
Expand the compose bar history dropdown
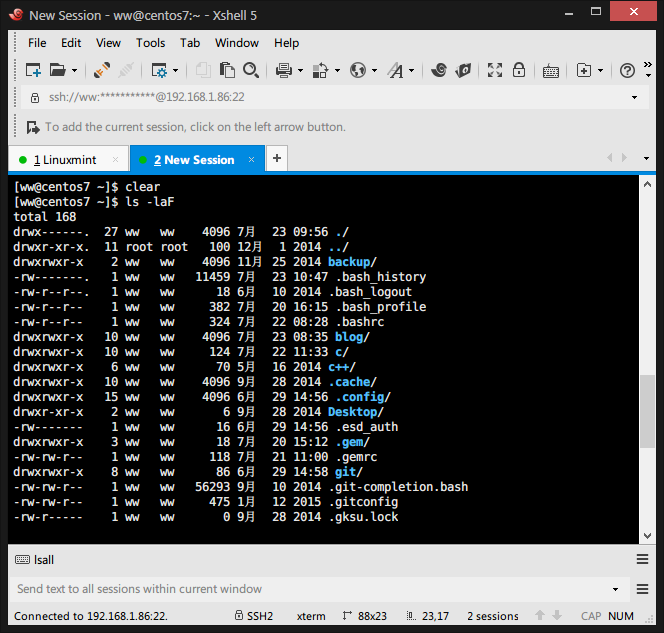(x=615, y=589)
